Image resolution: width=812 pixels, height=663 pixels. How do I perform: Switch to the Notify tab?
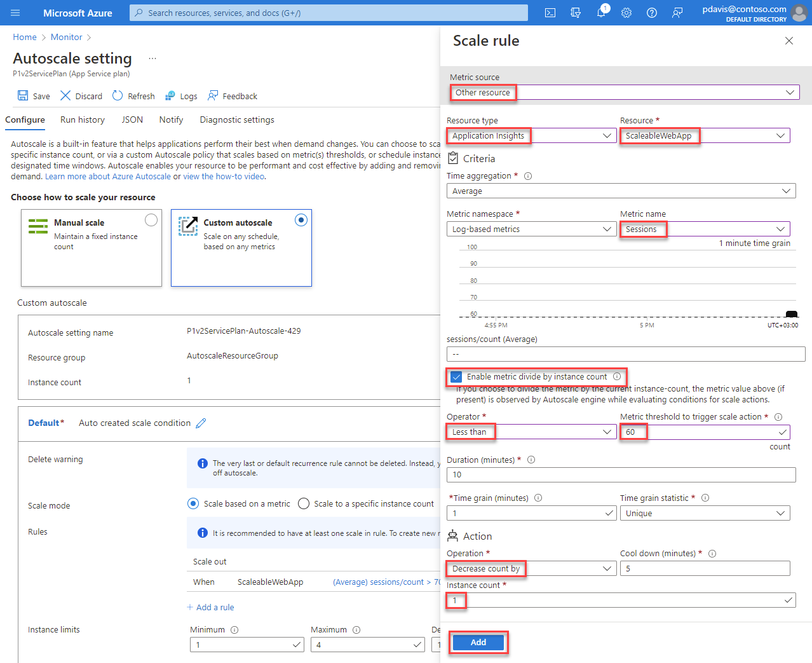coord(171,120)
